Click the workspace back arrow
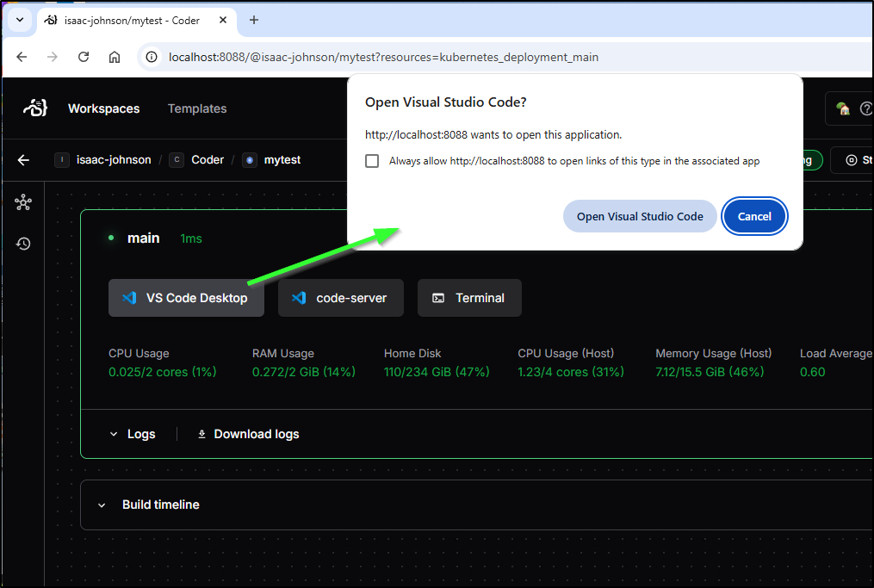 tap(23, 160)
